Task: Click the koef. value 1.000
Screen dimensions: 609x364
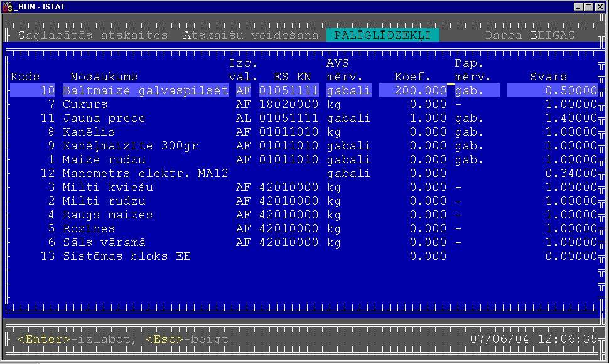Action: coord(428,118)
